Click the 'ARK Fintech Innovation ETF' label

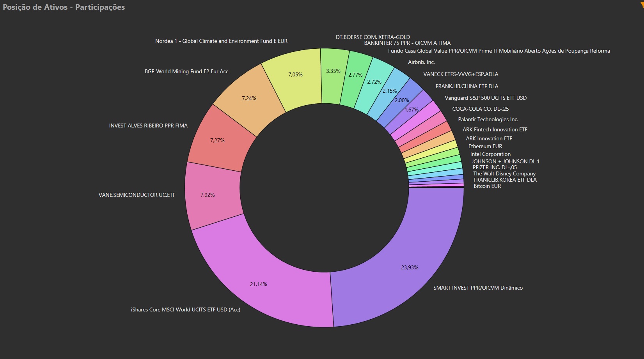(495, 129)
